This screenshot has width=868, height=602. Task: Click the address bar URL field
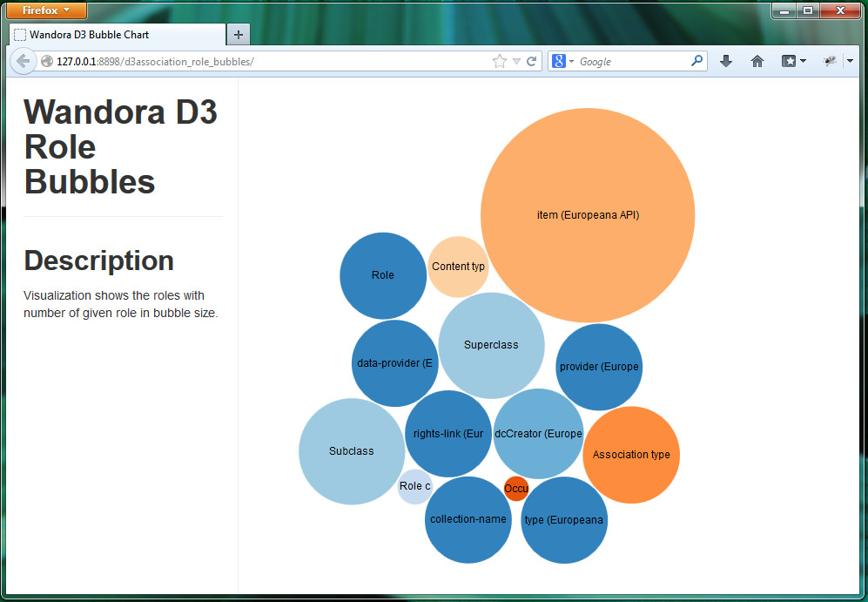coord(261,62)
